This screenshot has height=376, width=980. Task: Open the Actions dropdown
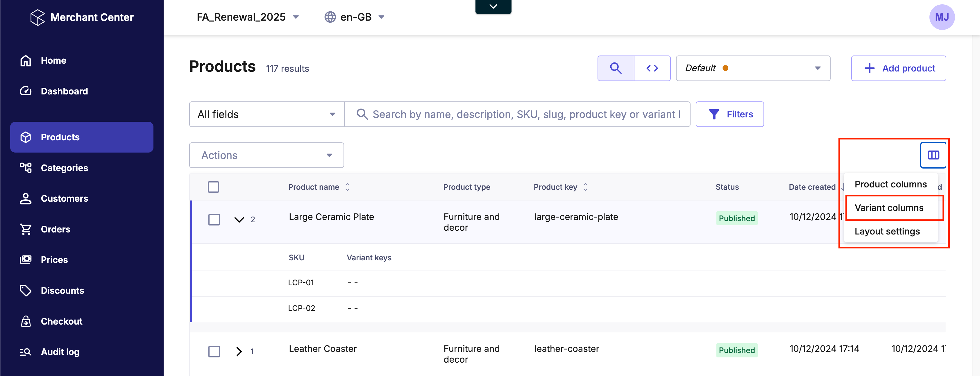pos(266,155)
